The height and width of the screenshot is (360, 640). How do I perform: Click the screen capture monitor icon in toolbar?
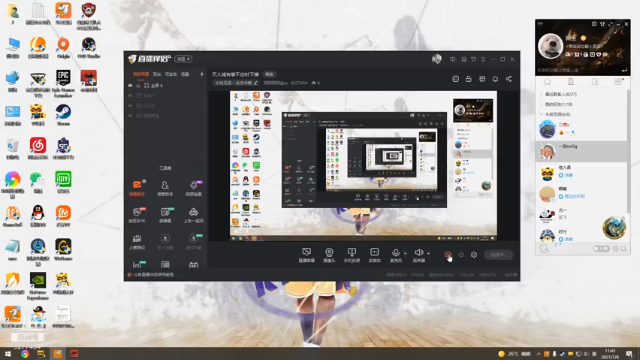point(307,255)
